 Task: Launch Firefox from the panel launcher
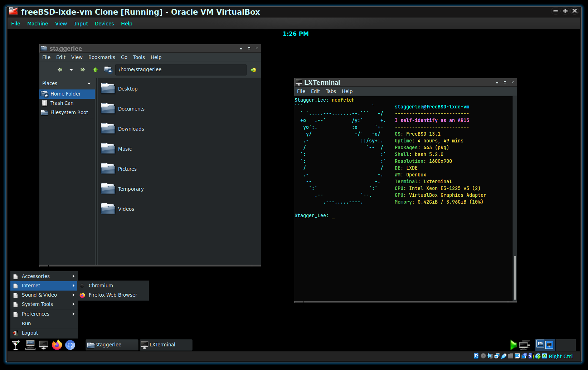pyautogui.click(x=57, y=345)
